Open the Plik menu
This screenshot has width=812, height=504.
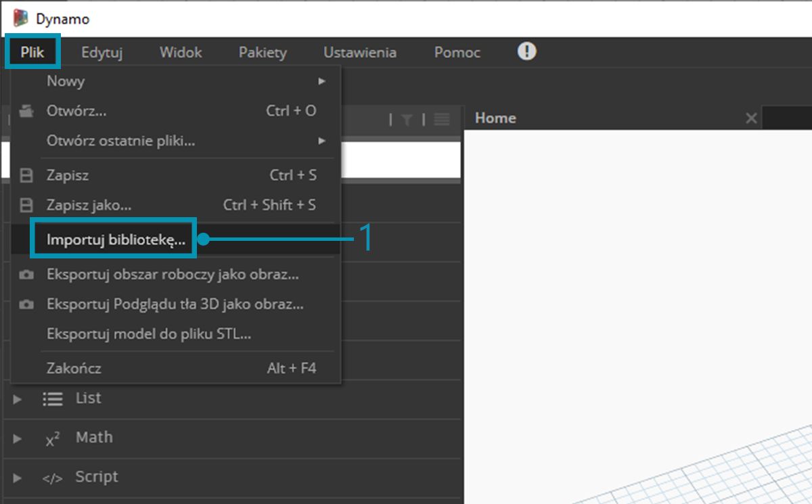32,52
